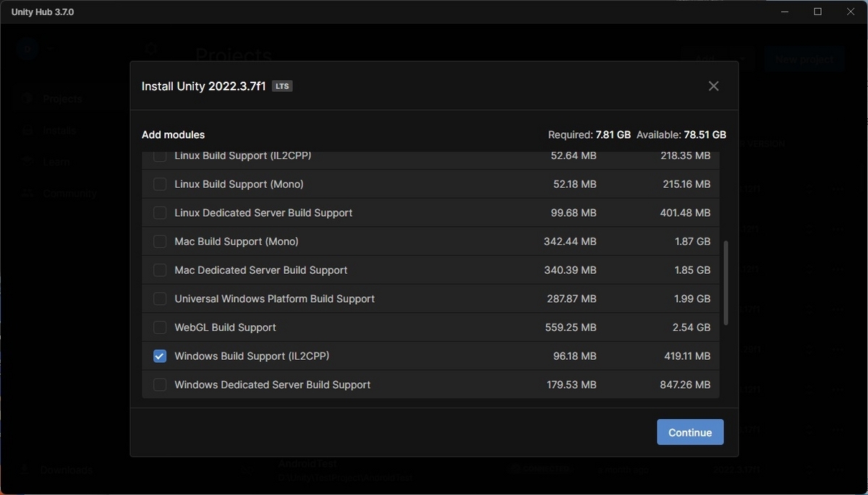Maximize the Unity Hub window
This screenshot has width=868, height=495.
click(x=817, y=12)
